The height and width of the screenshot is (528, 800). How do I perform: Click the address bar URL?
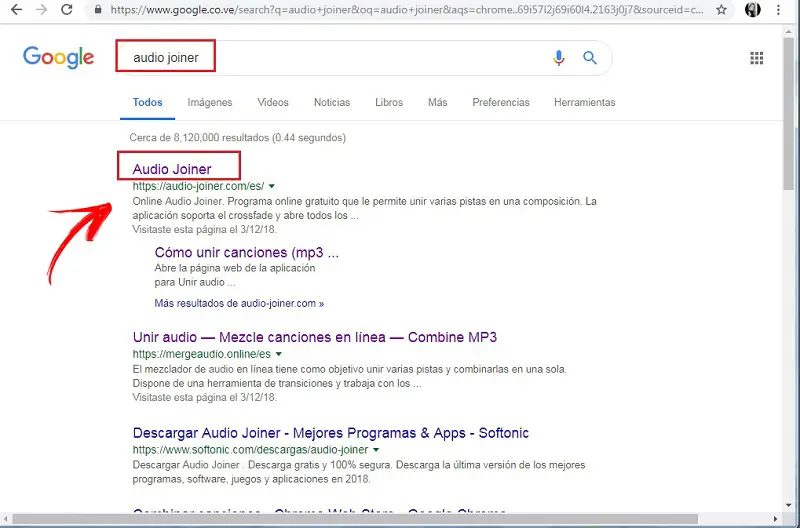pos(407,9)
